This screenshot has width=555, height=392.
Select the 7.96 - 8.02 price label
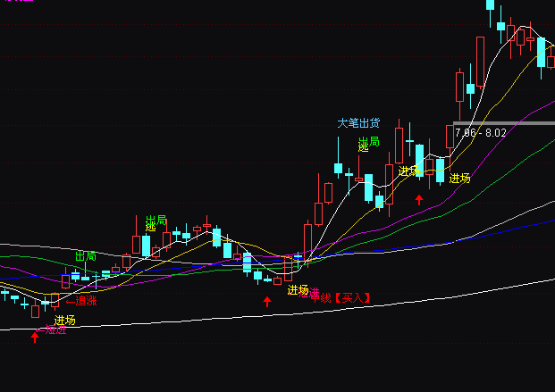[x=480, y=133]
